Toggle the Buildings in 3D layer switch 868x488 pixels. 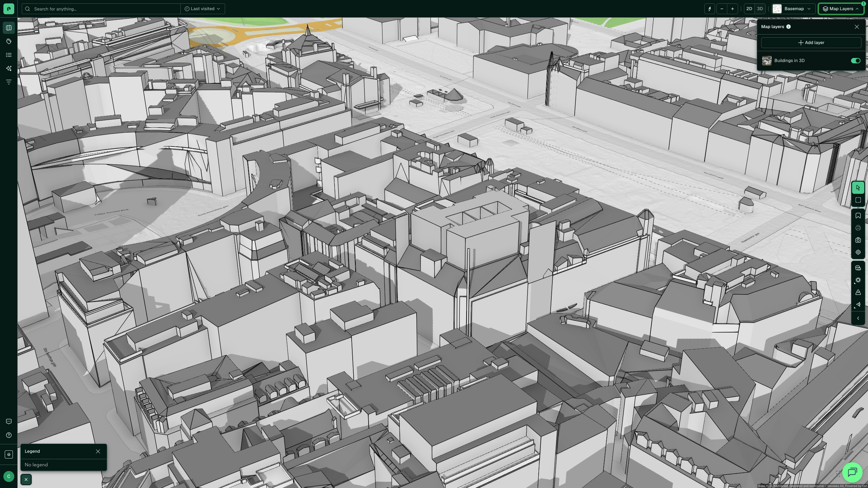click(855, 61)
